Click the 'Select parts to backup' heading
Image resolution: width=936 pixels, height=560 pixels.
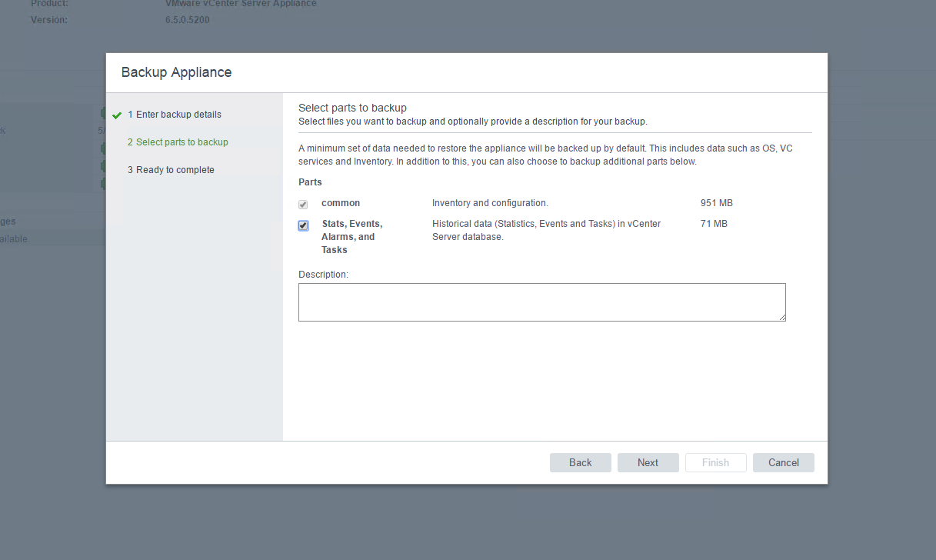click(352, 108)
